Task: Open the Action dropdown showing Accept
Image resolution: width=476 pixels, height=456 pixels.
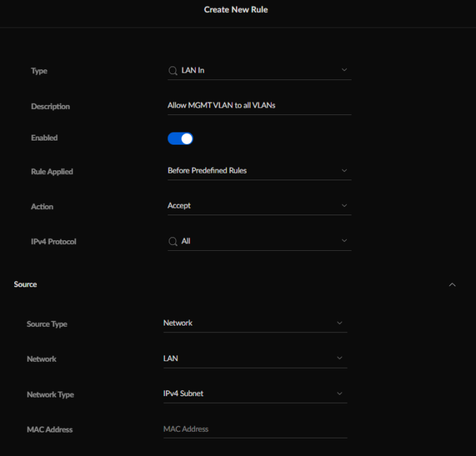Action: click(259, 206)
